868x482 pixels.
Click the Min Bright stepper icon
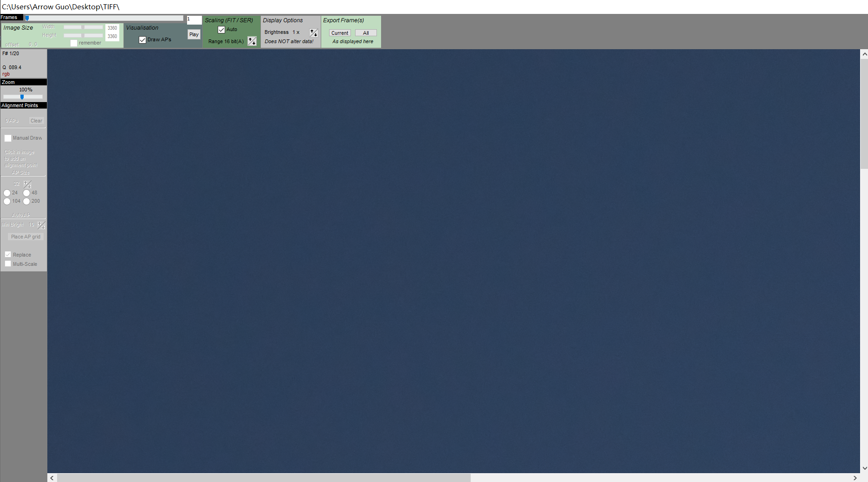click(41, 225)
